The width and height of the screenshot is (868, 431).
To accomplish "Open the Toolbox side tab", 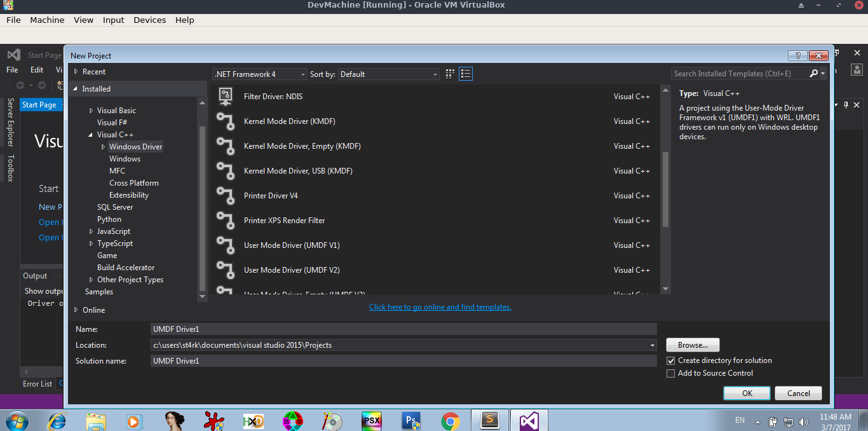I will (x=10, y=168).
